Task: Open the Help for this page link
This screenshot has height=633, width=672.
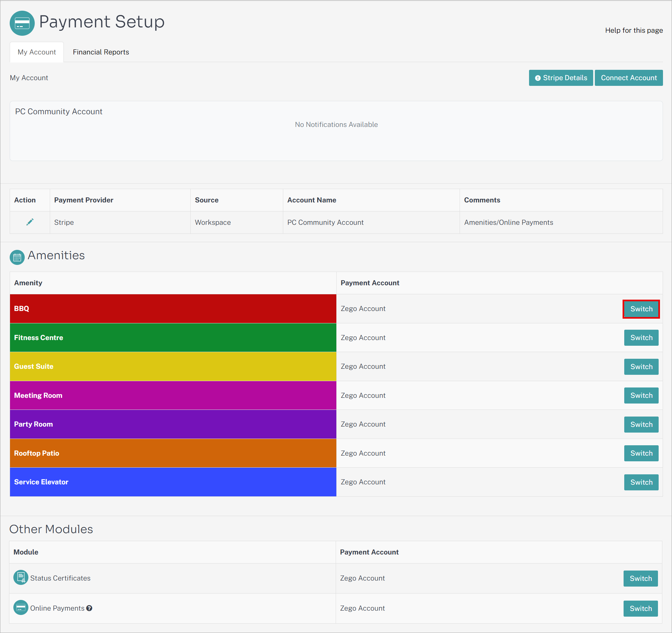Action: (x=634, y=30)
